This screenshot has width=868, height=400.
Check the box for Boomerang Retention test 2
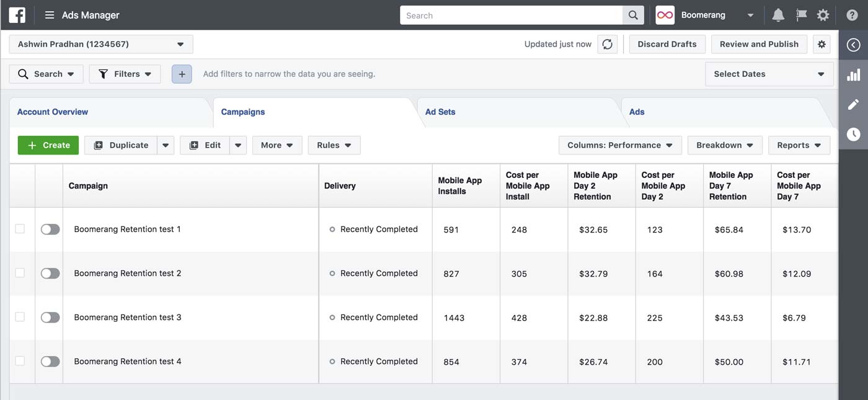click(20, 273)
